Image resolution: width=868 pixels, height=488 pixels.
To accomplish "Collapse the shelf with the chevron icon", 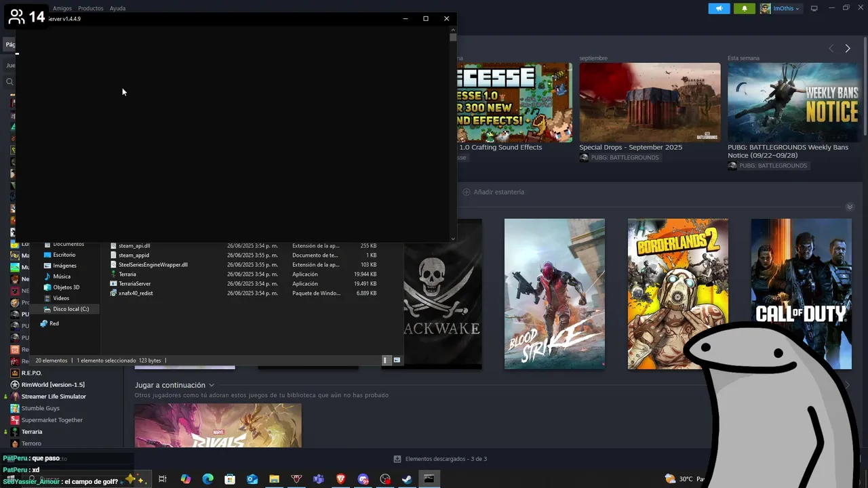I will click(850, 207).
